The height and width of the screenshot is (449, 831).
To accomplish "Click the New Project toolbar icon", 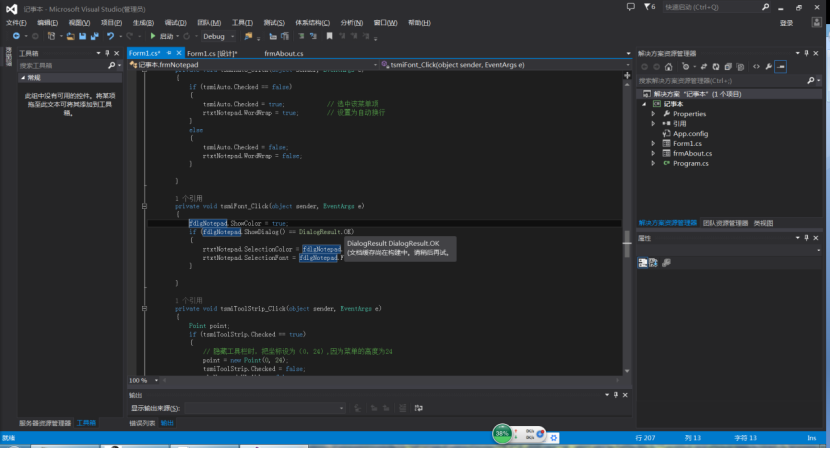I will tap(51, 36).
